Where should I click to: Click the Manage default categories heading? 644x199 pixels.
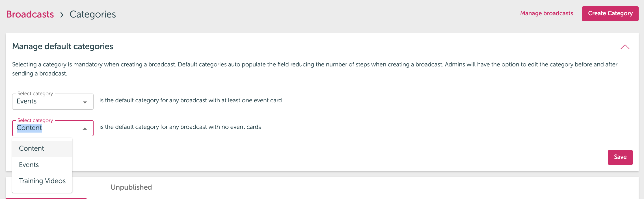tap(62, 46)
